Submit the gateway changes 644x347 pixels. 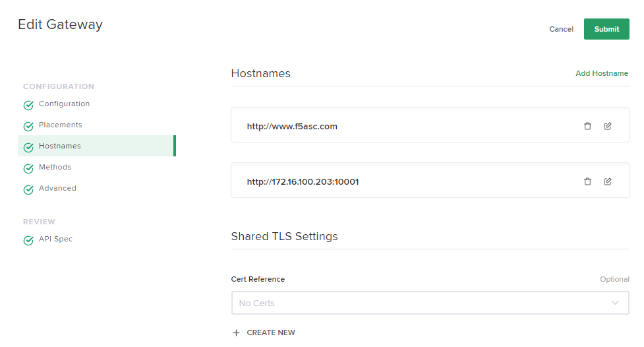(606, 29)
